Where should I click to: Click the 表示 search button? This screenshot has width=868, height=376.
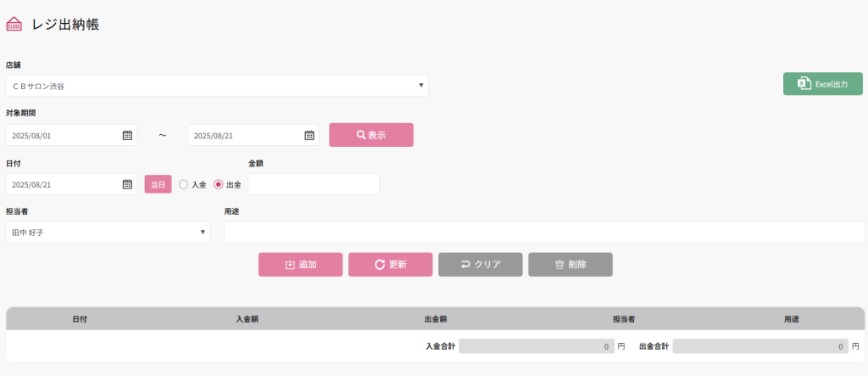[370, 135]
